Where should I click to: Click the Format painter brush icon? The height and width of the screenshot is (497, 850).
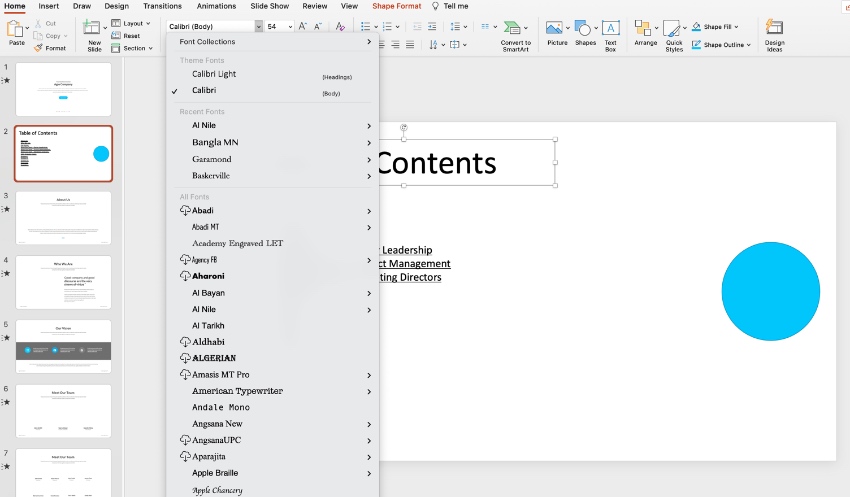[x=38, y=48]
